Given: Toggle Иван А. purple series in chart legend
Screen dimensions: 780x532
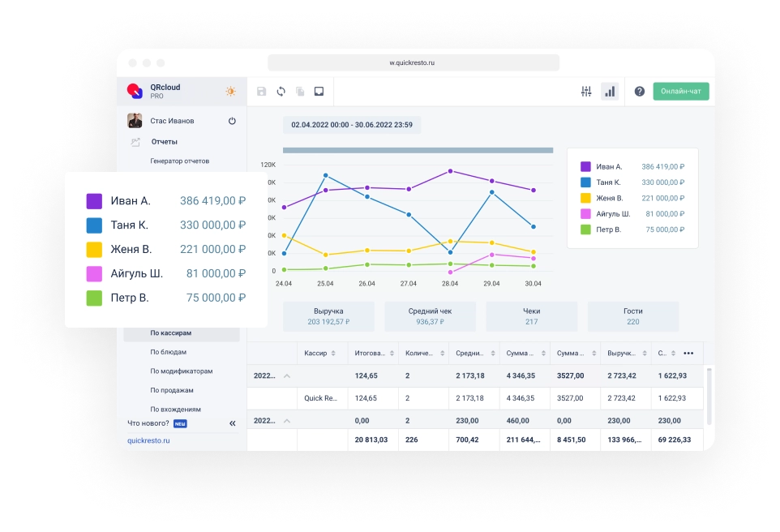Looking at the screenshot, I should [x=585, y=166].
